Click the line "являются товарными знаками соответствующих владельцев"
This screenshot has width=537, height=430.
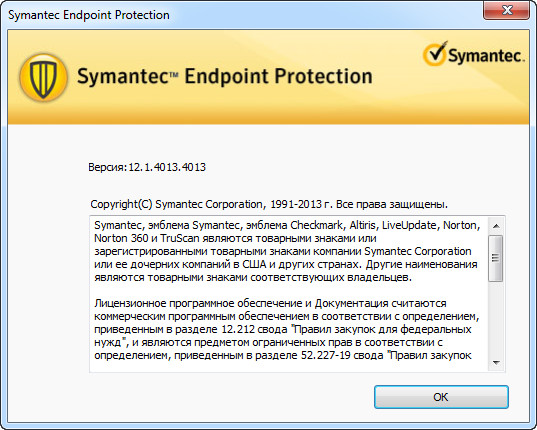253,277
